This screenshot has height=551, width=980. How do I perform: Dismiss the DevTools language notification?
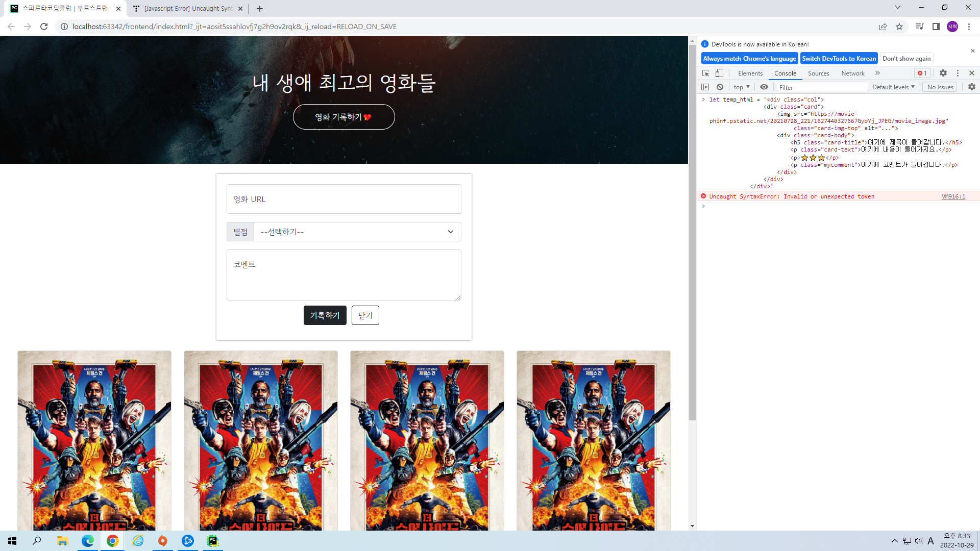click(972, 51)
